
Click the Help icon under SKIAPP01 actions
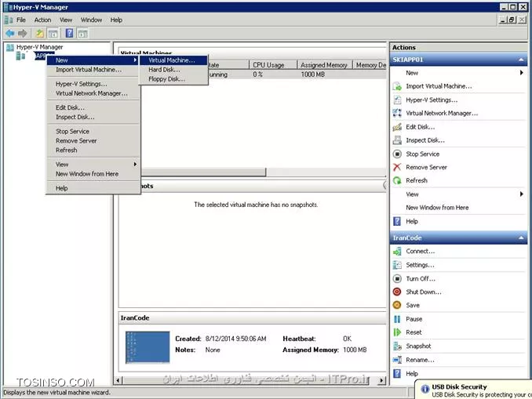point(397,221)
